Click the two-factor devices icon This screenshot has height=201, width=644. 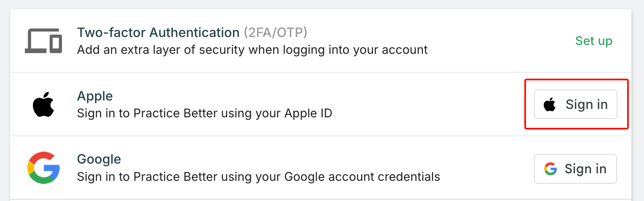(x=43, y=41)
